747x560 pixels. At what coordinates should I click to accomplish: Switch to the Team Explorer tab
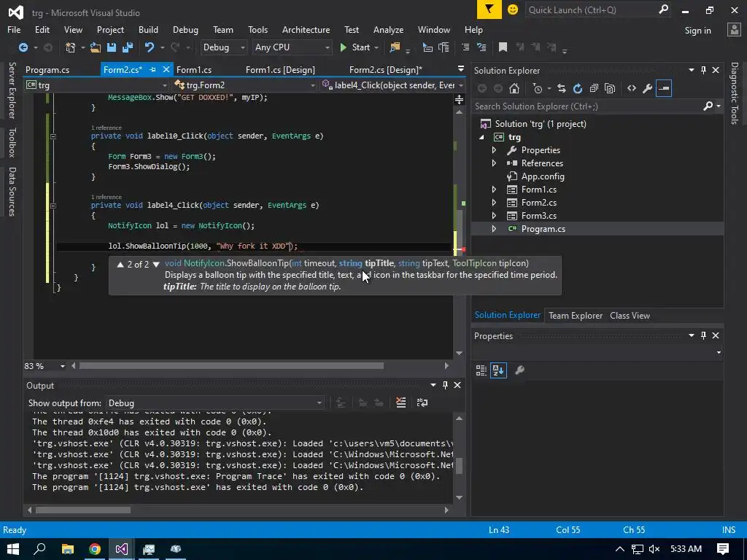[x=576, y=315]
